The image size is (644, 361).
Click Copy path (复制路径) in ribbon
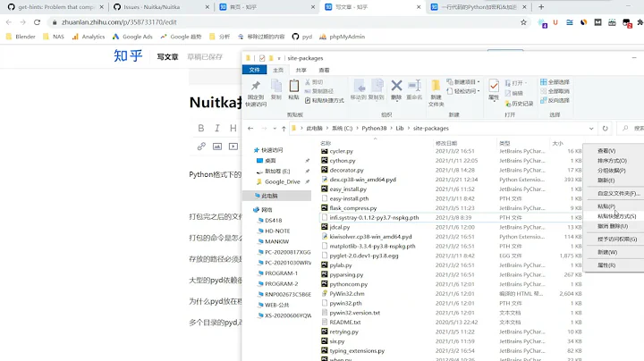coord(319,91)
